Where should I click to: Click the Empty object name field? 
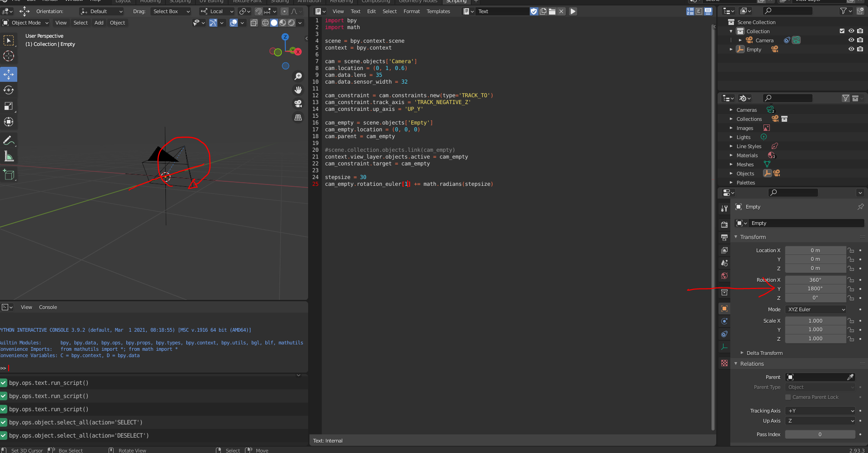pos(806,223)
